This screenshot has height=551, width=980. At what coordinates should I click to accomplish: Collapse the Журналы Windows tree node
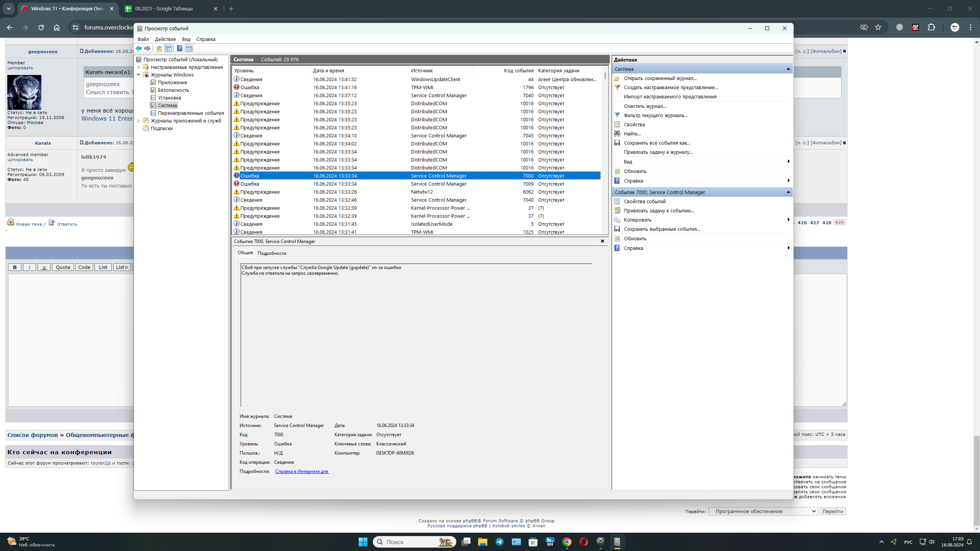tap(139, 75)
